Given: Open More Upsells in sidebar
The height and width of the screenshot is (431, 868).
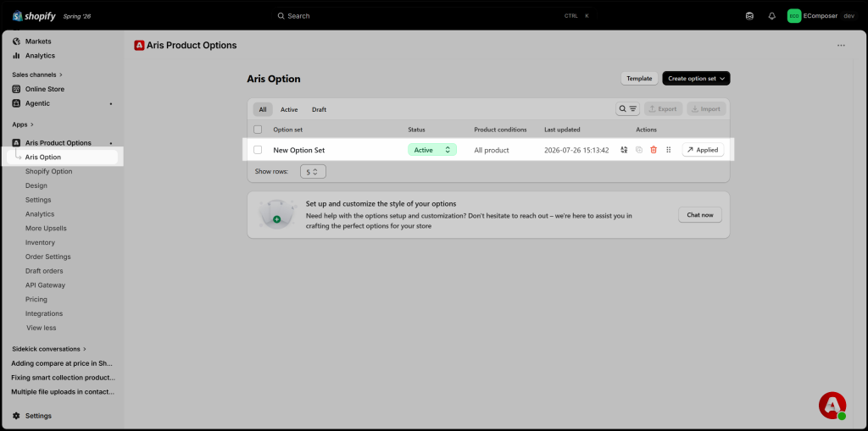Looking at the screenshot, I should [x=46, y=229].
